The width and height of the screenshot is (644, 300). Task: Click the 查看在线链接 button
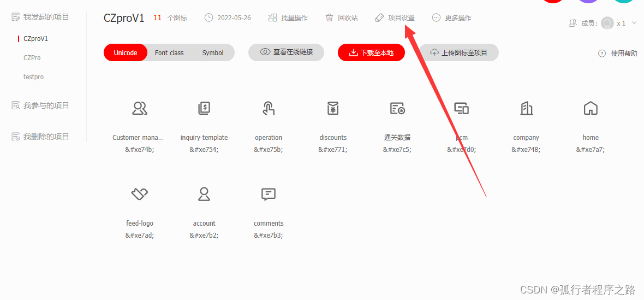(x=287, y=52)
